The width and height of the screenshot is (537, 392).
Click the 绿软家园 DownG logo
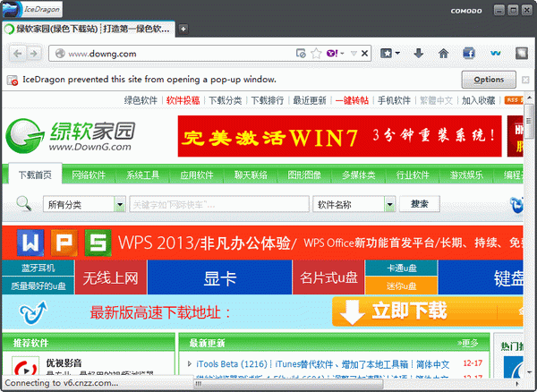point(70,136)
